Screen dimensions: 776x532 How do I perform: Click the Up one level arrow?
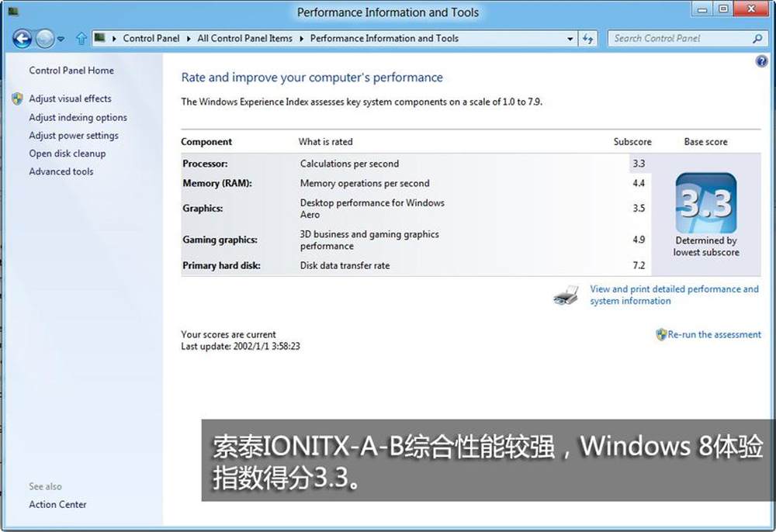[x=81, y=38]
